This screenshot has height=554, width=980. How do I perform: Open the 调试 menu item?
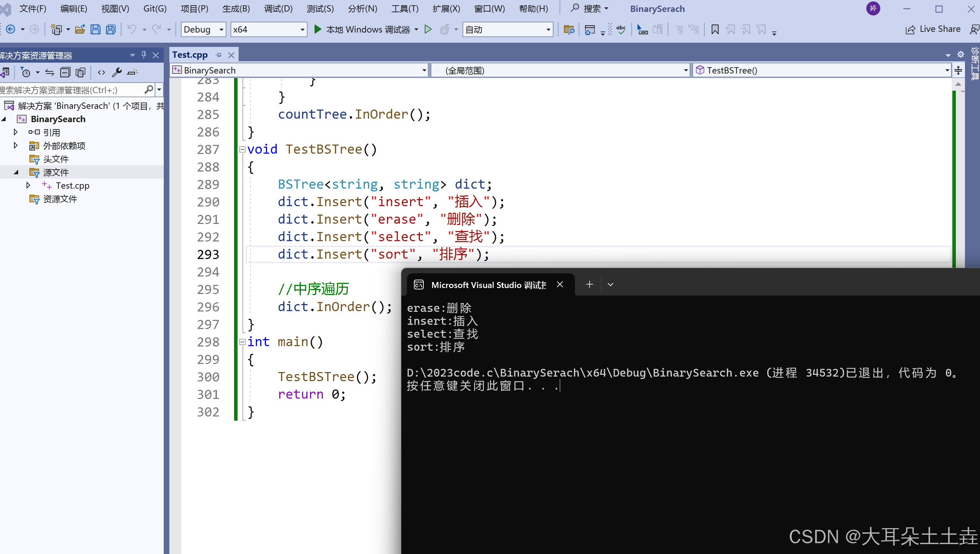278,8
